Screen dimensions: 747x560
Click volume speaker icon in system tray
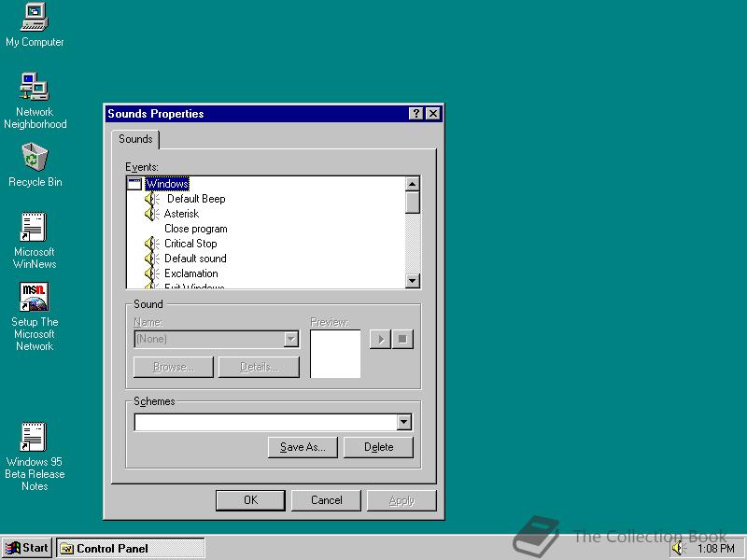(679, 548)
